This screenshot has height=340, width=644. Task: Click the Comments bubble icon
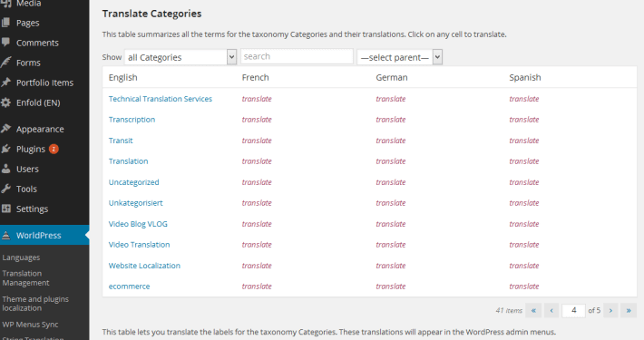pos(5,43)
